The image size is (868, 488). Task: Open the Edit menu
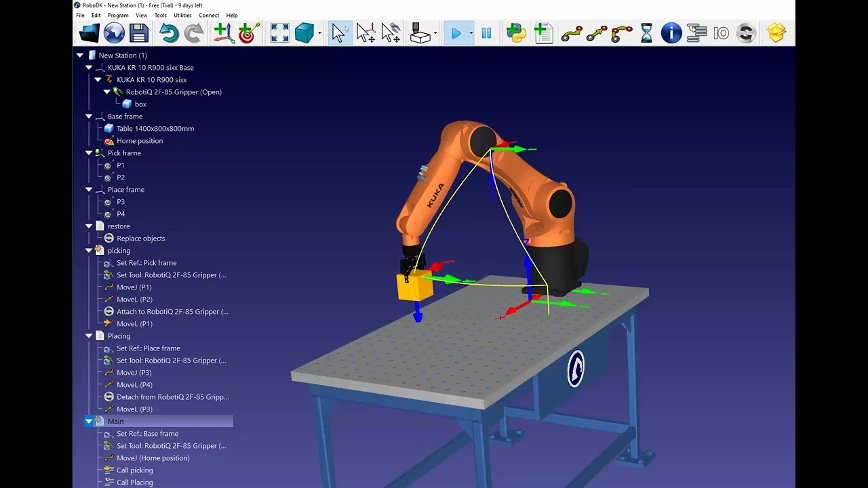pos(96,15)
